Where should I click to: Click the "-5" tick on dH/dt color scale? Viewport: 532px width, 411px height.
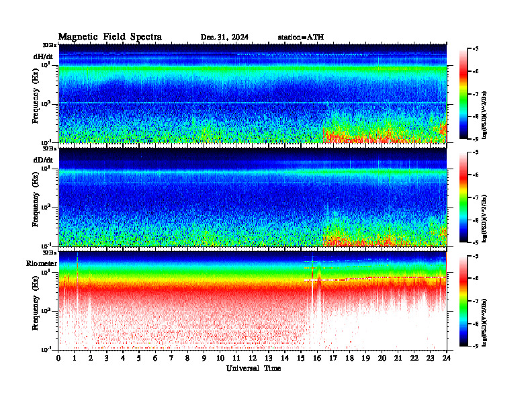[476, 49]
